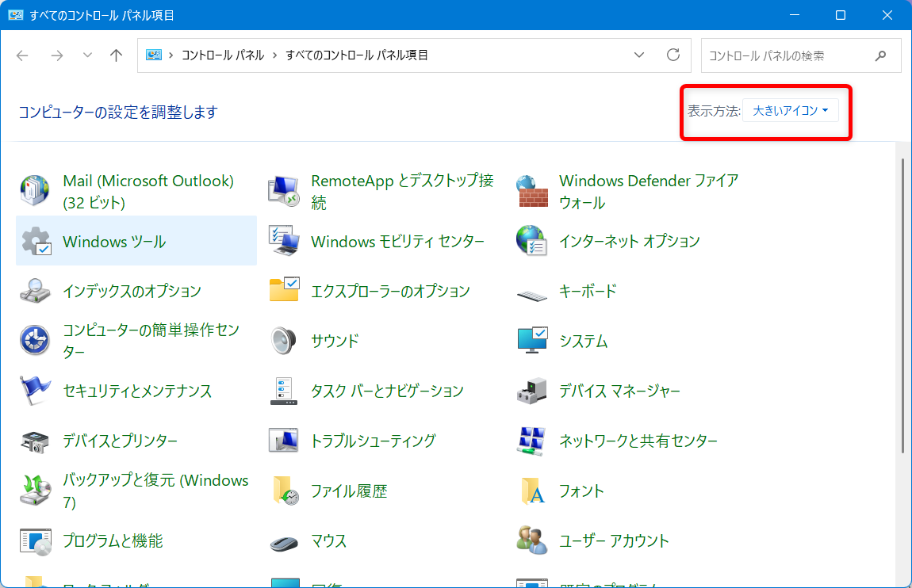Expand the address bar dropdown arrow
912x588 pixels.
639,55
